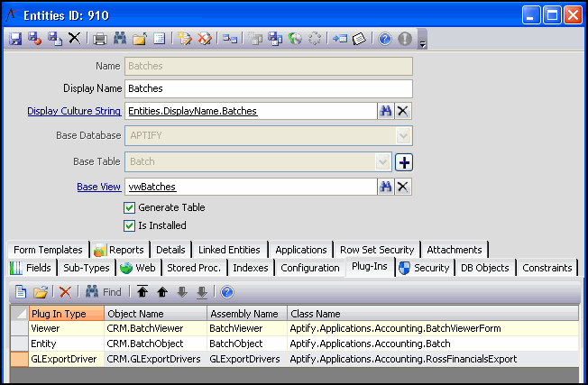Screen dimensions: 588x385
Task: Click the gray exclamation mark icon
Action: (405, 39)
